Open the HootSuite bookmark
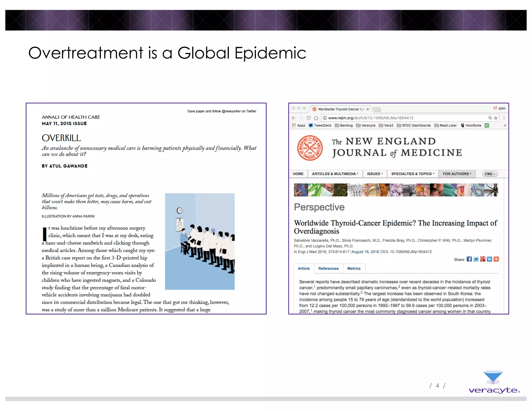This screenshot has height=411, width=532. click(x=471, y=125)
